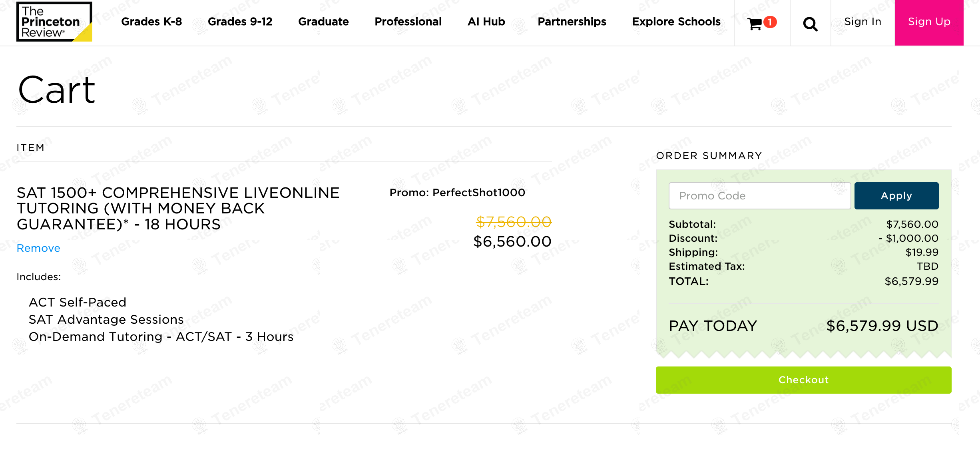Click the red cart count badge
Screen dimensions: 980x454
point(770,22)
